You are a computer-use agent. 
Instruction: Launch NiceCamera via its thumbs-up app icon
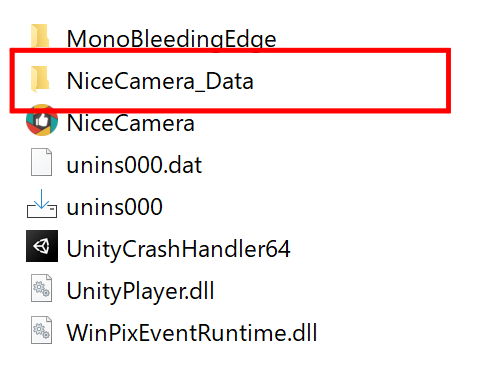(x=42, y=120)
